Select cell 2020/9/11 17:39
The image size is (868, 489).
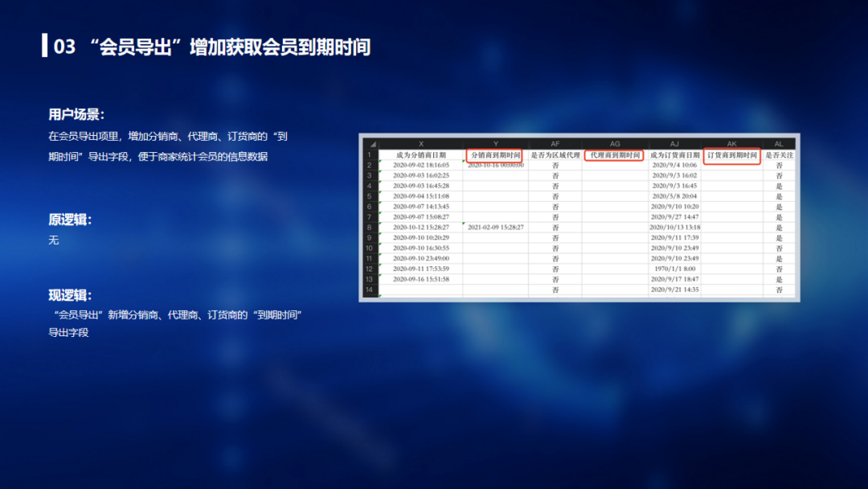(674, 237)
